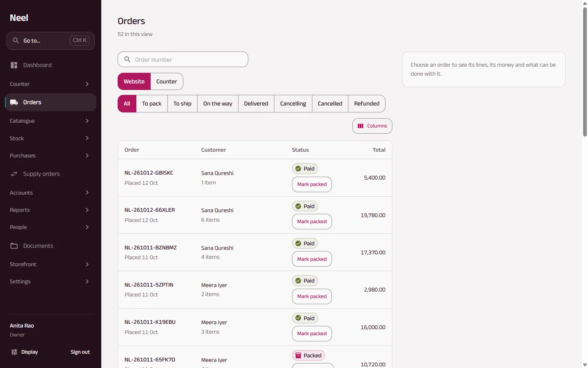Filter orders by Cancelling
588x368 pixels.
click(293, 103)
